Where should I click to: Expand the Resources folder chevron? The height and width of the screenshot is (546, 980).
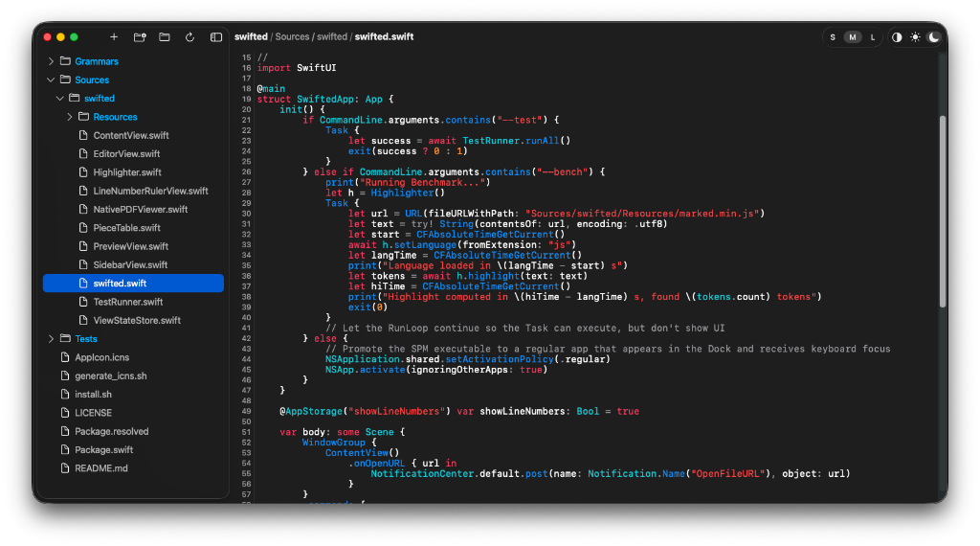click(69, 117)
